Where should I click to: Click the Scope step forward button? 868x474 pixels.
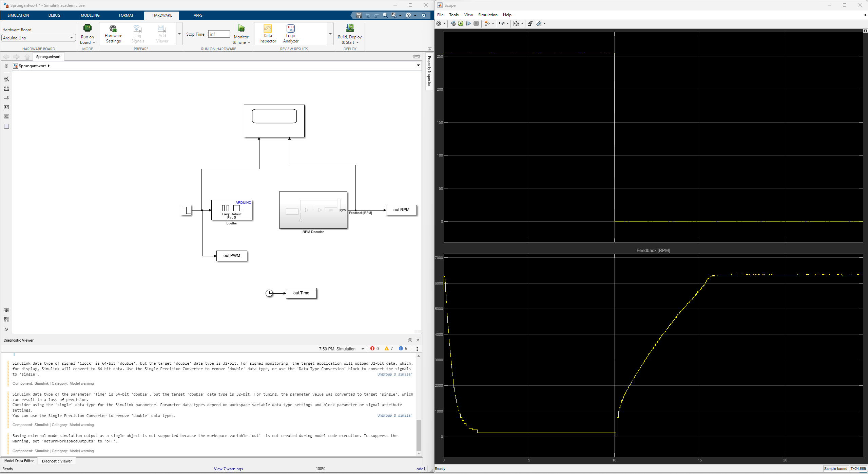coord(468,23)
